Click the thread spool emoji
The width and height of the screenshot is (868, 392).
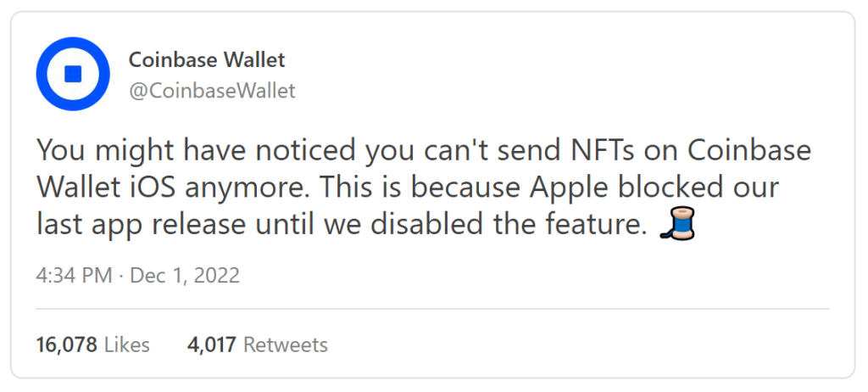point(677,223)
